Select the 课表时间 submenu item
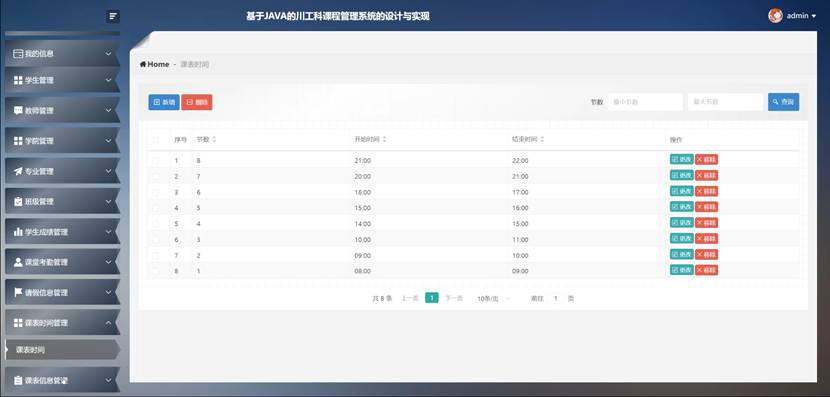830x397 pixels. point(62,350)
